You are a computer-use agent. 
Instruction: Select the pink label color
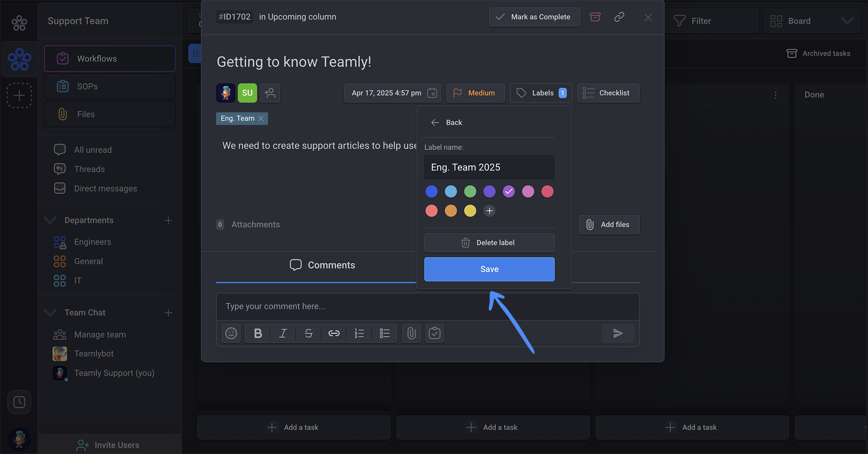[x=528, y=191]
